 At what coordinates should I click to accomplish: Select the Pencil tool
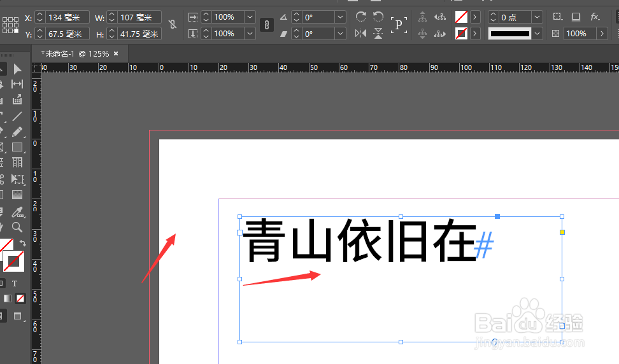coord(17,132)
